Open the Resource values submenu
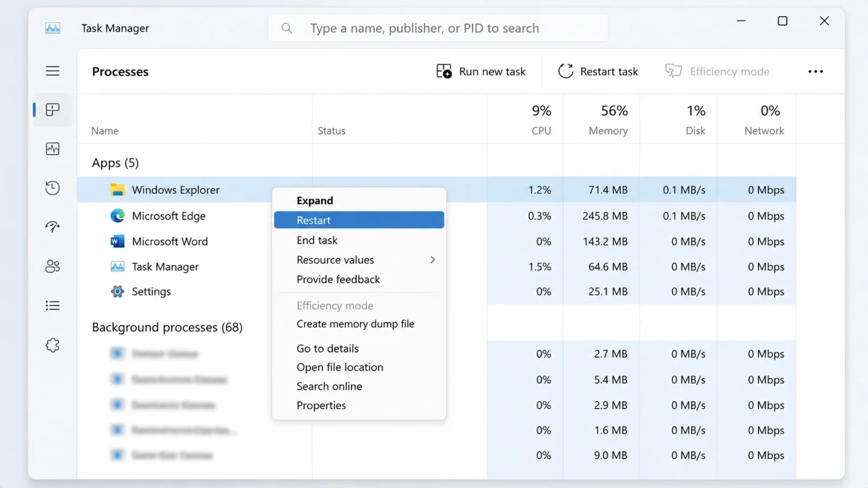 click(359, 259)
